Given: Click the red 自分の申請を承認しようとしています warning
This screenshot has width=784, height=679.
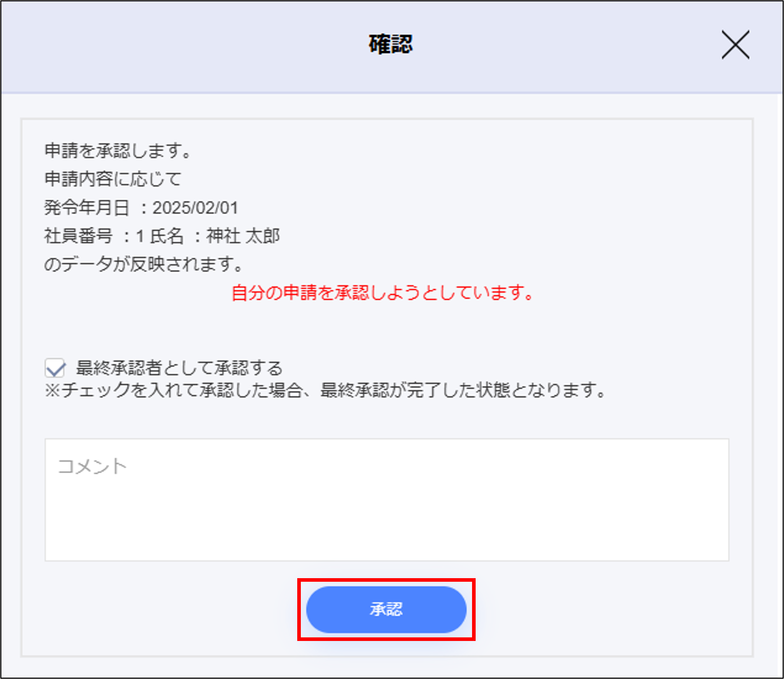Looking at the screenshot, I should (x=383, y=293).
